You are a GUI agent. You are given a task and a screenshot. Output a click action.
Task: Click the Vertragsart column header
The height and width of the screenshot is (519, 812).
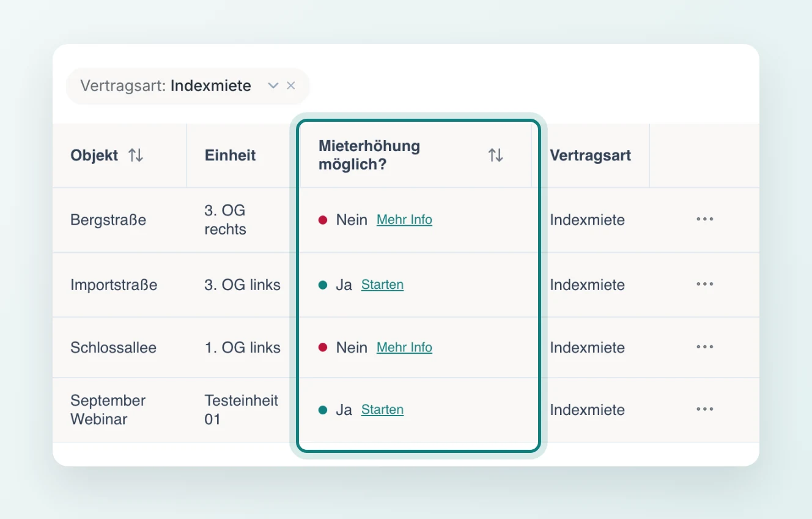[x=590, y=155]
